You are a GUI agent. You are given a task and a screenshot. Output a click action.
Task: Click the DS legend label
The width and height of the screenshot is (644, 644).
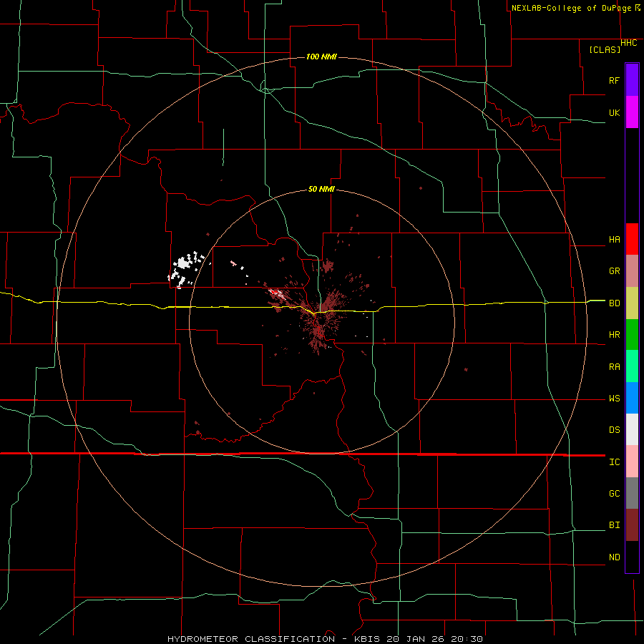[614, 429]
